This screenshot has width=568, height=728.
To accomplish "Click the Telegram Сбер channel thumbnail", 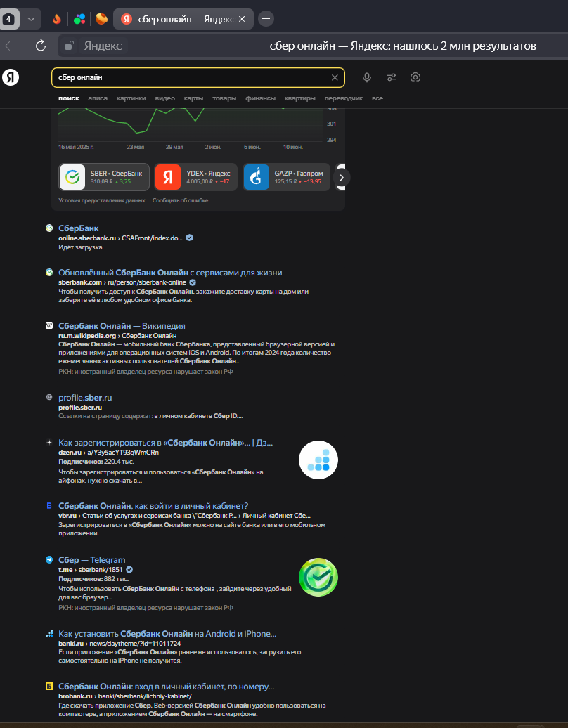I will [x=318, y=577].
